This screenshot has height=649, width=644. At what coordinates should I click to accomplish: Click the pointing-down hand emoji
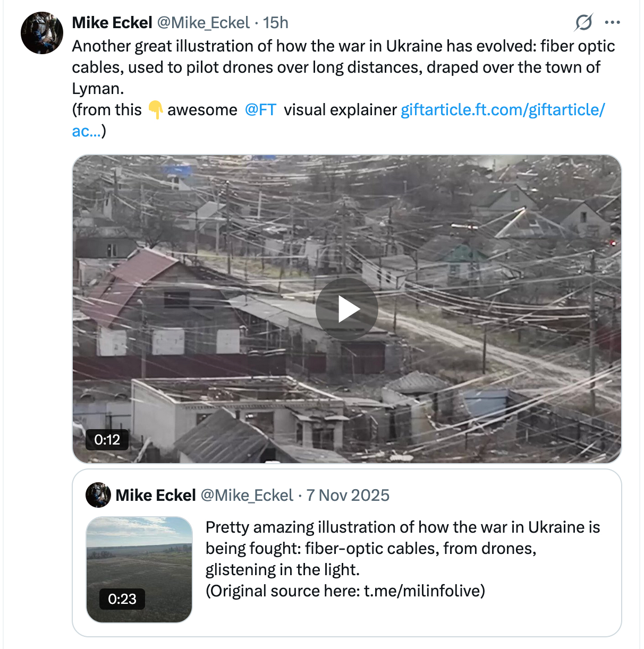[x=155, y=110]
